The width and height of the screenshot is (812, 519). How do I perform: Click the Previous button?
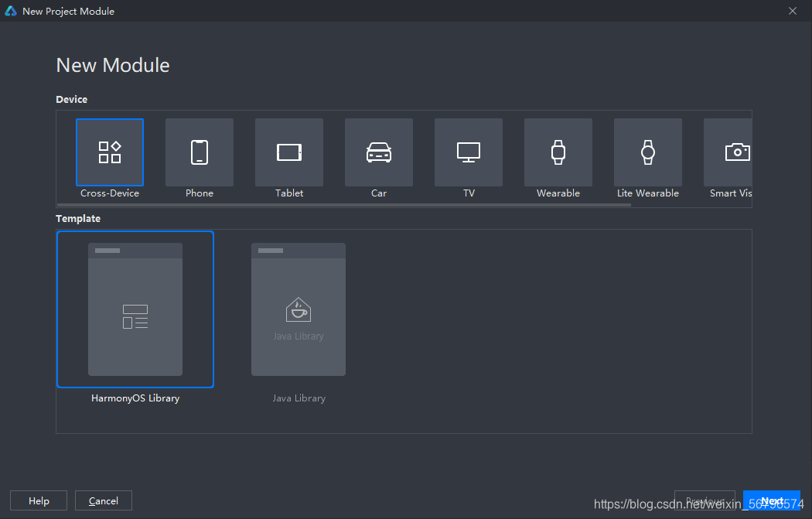[x=705, y=500]
